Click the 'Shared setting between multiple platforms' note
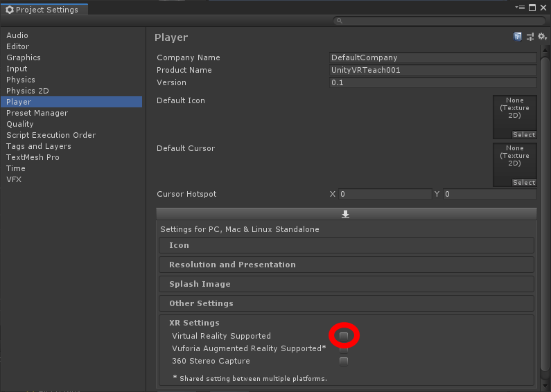 coord(250,379)
